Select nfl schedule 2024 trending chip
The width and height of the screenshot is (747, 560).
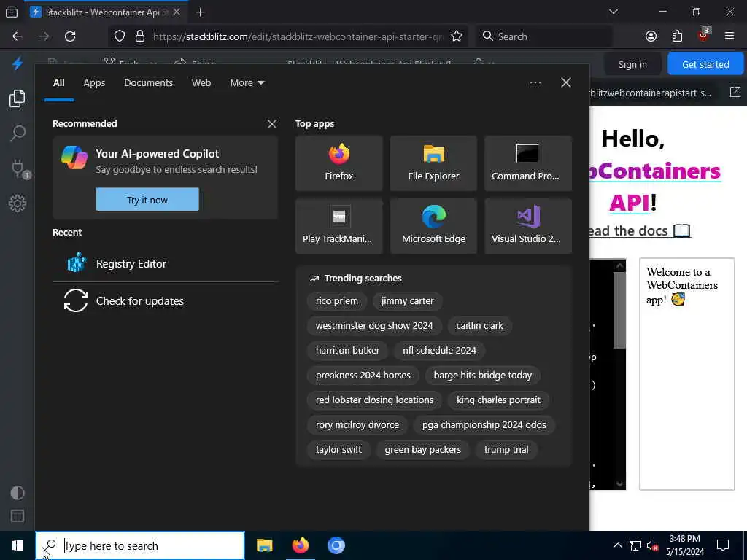439,351
